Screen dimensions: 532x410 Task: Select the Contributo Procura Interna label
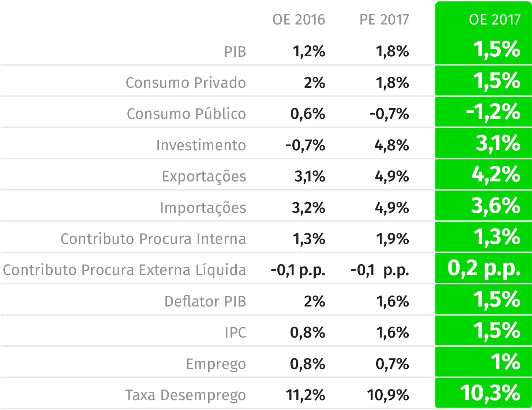click(153, 239)
